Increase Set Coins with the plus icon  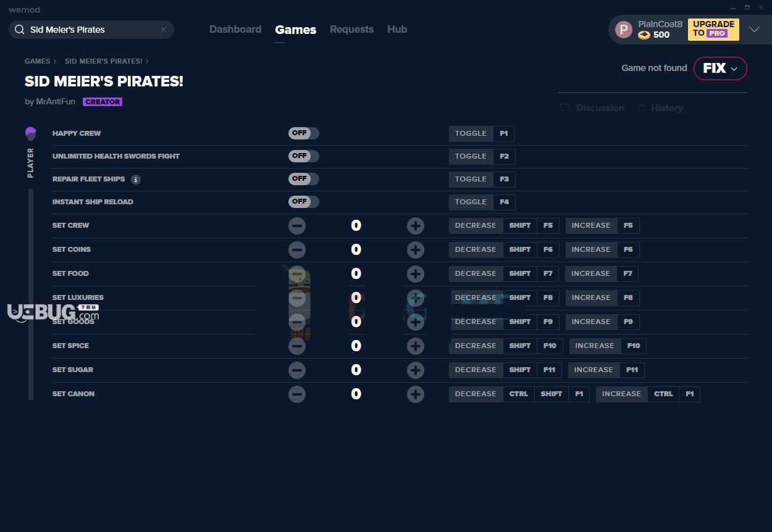(x=416, y=250)
